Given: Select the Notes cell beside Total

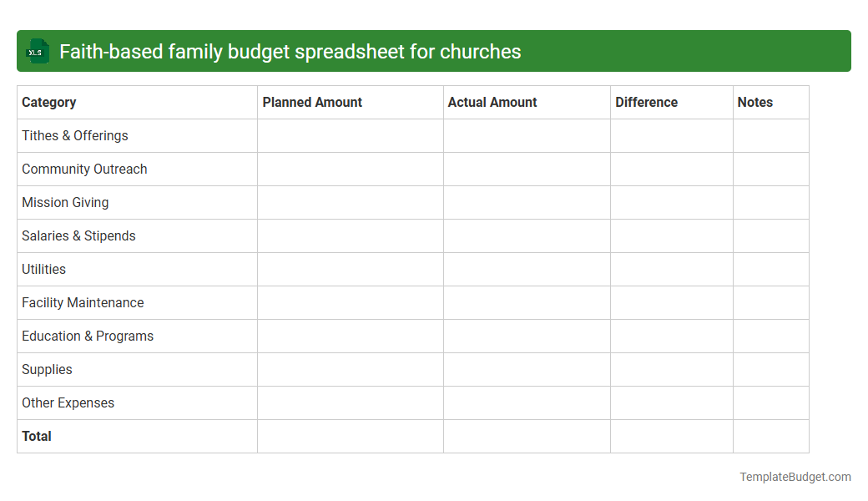Looking at the screenshot, I should 770,436.
